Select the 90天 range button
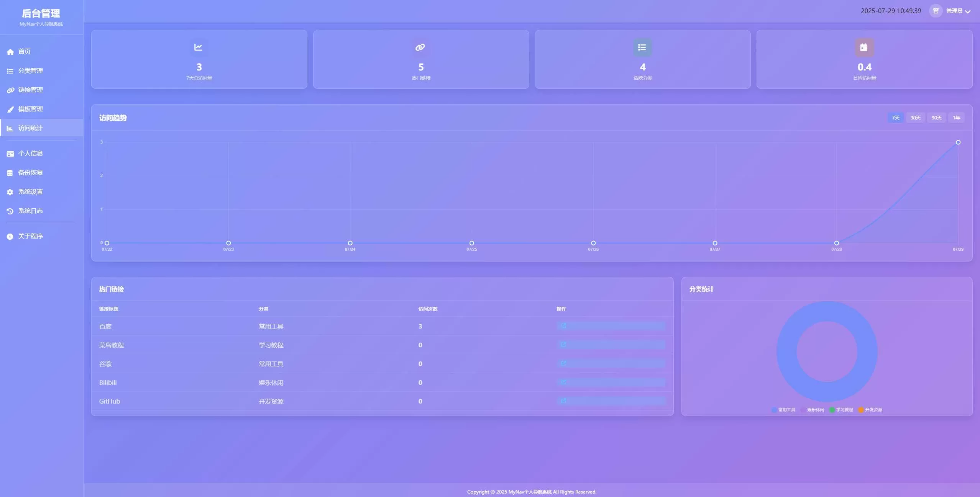This screenshot has width=980, height=497. pyautogui.click(x=936, y=118)
